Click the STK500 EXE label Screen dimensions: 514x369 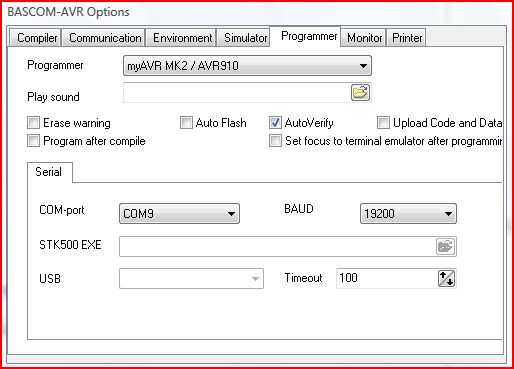(70, 245)
